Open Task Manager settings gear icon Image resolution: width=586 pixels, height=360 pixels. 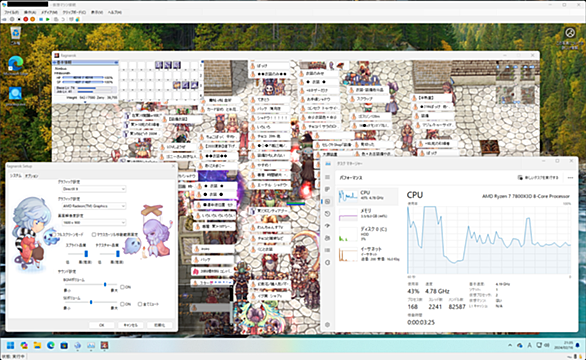click(x=328, y=325)
